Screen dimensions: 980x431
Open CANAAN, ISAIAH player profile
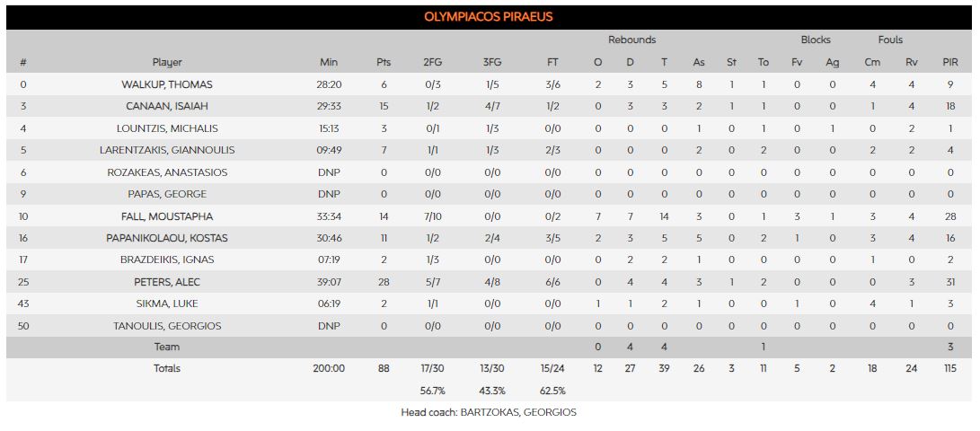(167, 107)
